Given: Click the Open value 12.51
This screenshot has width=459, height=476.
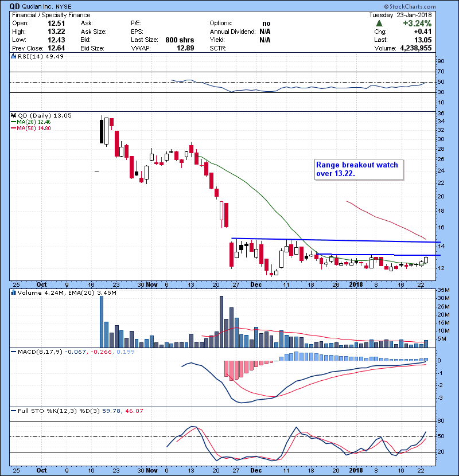Looking at the screenshot, I should (x=56, y=24).
